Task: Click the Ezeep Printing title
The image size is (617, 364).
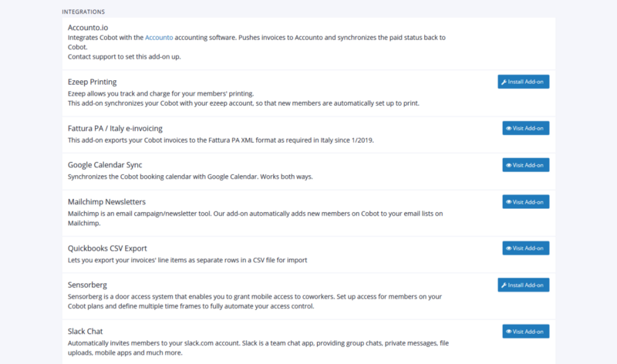Action: click(x=92, y=82)
